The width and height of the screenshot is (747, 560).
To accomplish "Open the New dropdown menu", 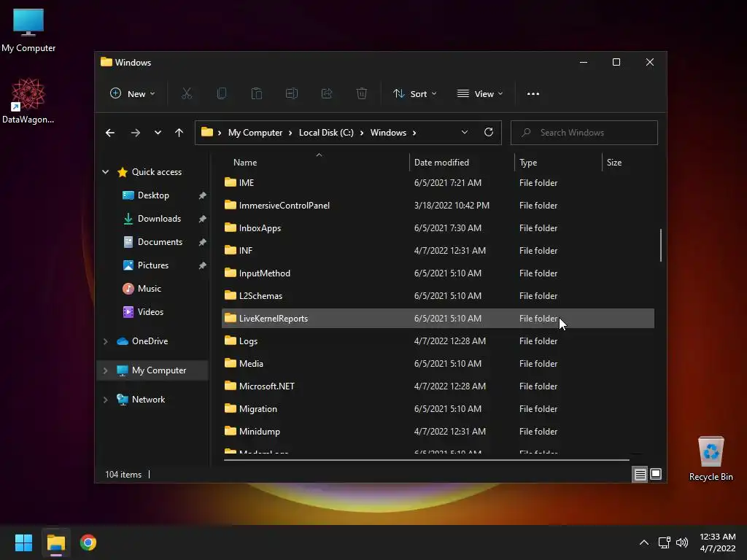I will [x=133, y=94].
